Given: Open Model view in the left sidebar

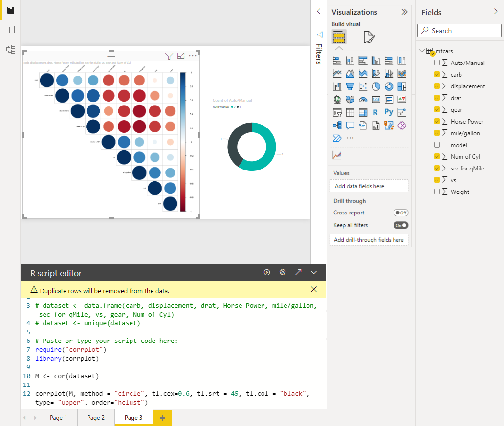Looking at the screenshot, I should 11,49.
